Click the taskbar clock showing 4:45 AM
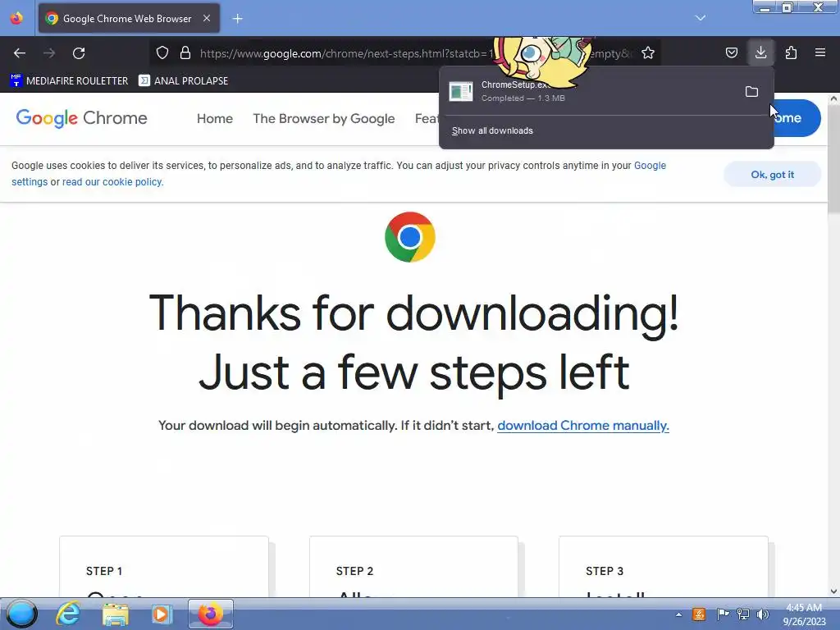 [x=804, y=614]
